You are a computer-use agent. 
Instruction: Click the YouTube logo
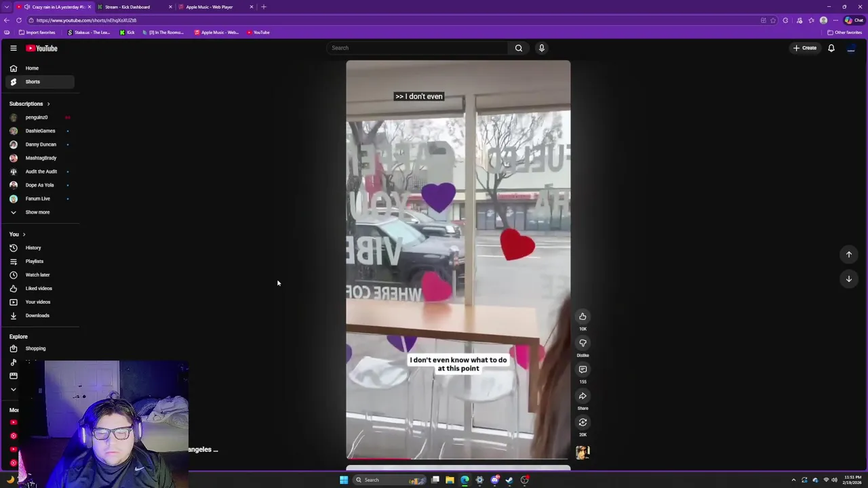[41, 48]
